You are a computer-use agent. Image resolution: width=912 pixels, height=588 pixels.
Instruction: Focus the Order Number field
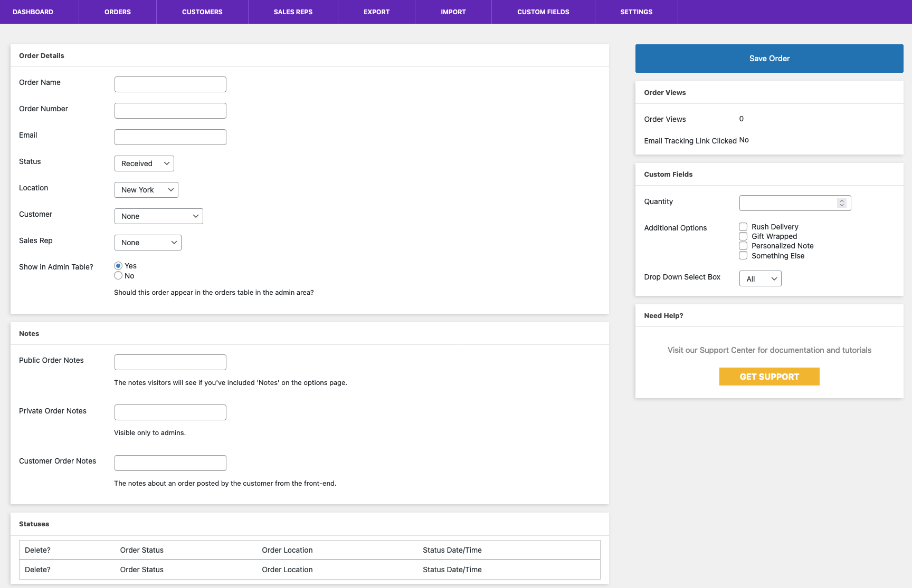pos(170,111)
